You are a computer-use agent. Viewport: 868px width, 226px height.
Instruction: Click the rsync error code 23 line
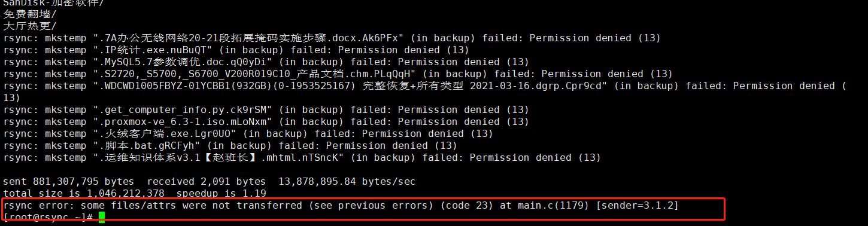point(341,206)
